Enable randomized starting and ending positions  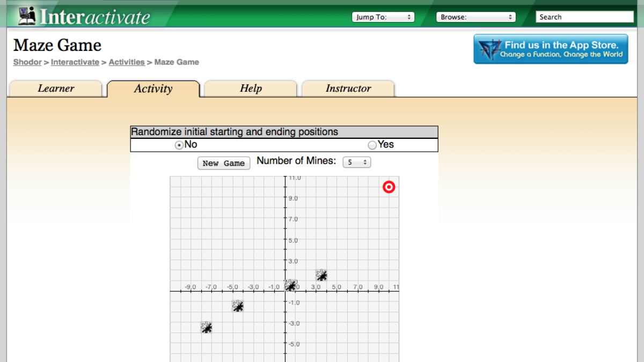point(372,144)
